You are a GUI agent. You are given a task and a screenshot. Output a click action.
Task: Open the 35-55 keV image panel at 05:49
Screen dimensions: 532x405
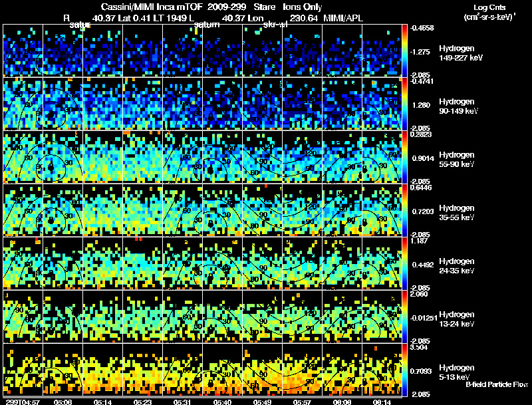tap(262, 210)
